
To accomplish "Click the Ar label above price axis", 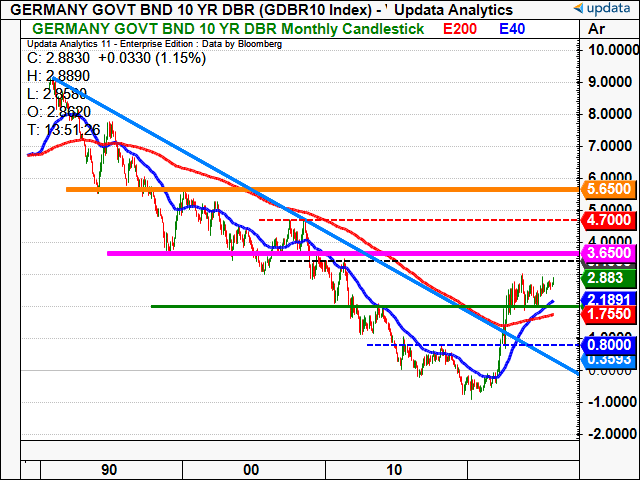I will tap(598, 31).
